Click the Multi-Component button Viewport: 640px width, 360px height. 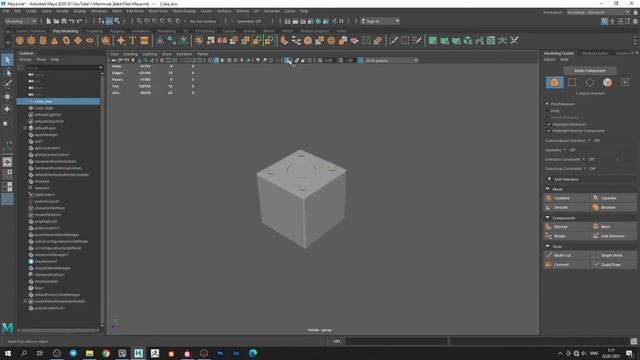[x=590, y=71]
